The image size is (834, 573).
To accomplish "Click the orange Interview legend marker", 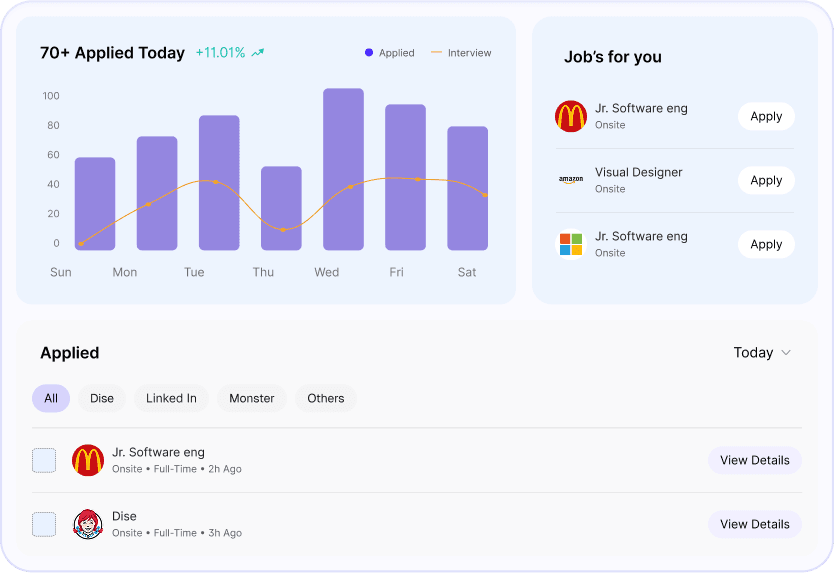I will (436, 53).
